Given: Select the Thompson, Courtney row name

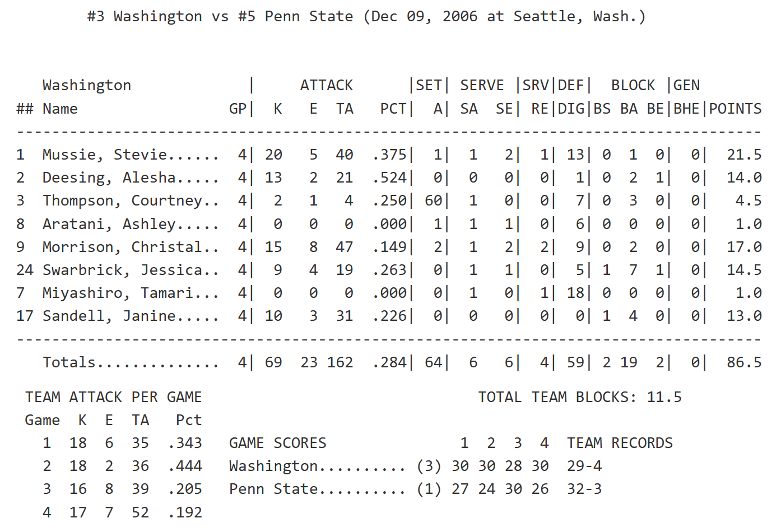Looking at the screenshot, I should (122, 200).
